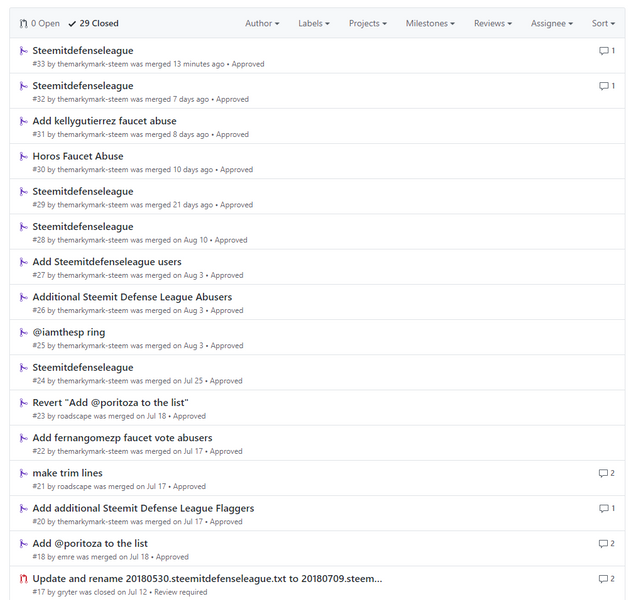Open 'Revert Add @poritoza to the list' pull request

point(111,402)
